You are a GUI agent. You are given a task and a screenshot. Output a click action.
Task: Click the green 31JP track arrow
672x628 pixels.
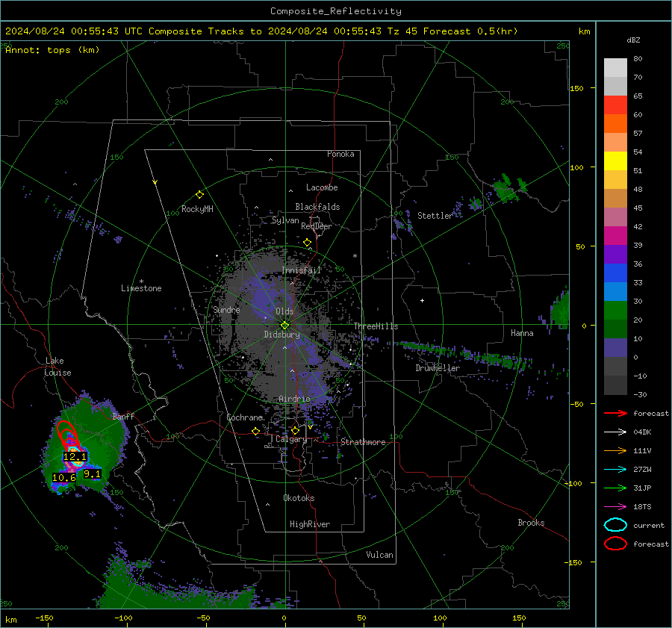point(615,488)
